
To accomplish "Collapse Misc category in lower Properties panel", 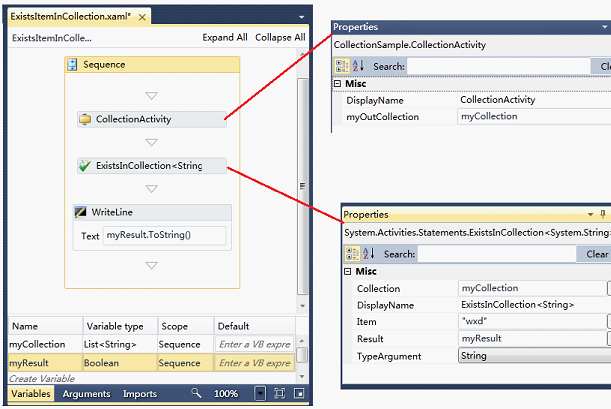I will [348, 271].
